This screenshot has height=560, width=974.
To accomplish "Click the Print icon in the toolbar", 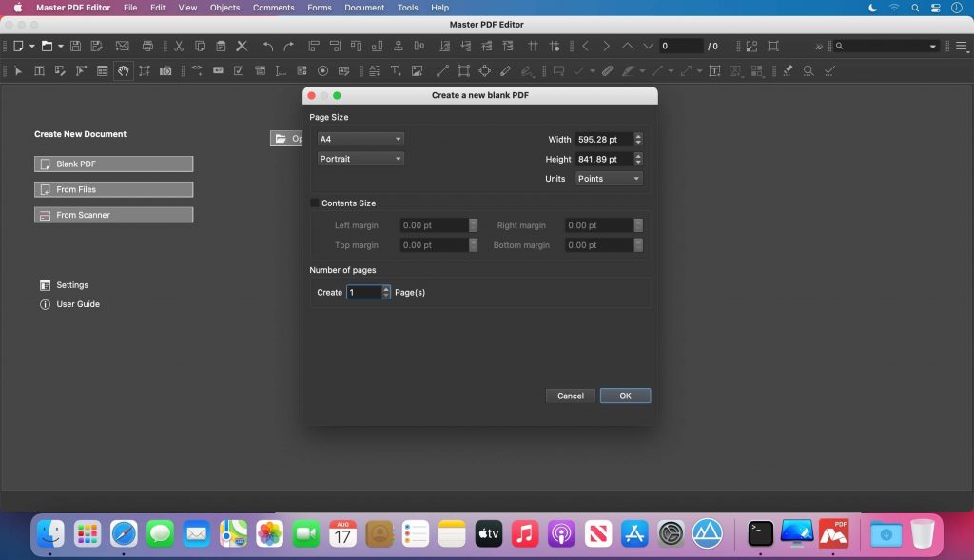I will (x=147, y=46).
